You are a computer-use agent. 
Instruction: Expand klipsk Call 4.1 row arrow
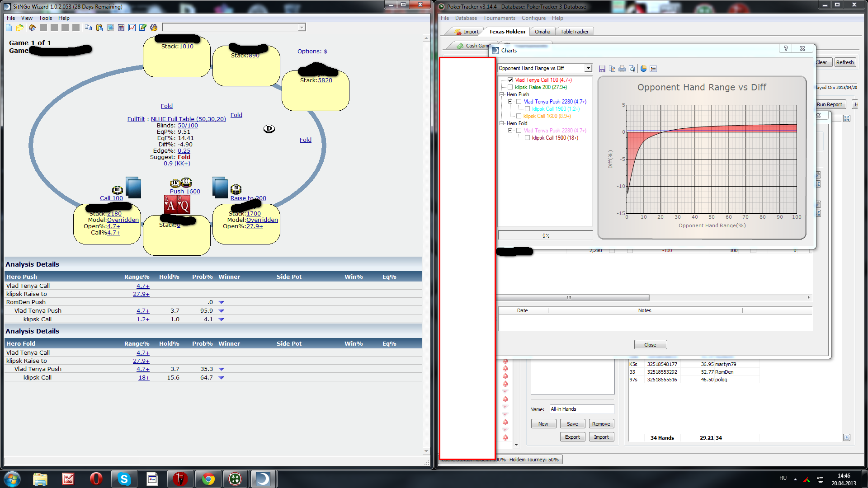[x=222, y=319]
